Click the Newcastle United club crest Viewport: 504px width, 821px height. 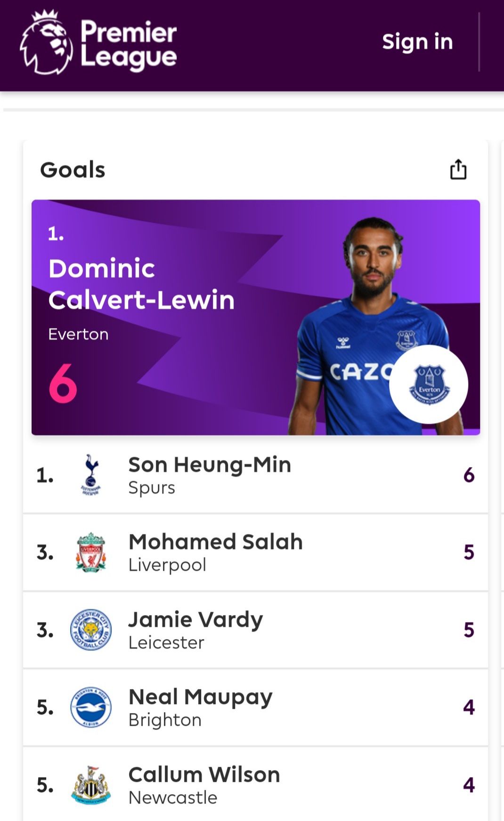click(x=91, y=785)
